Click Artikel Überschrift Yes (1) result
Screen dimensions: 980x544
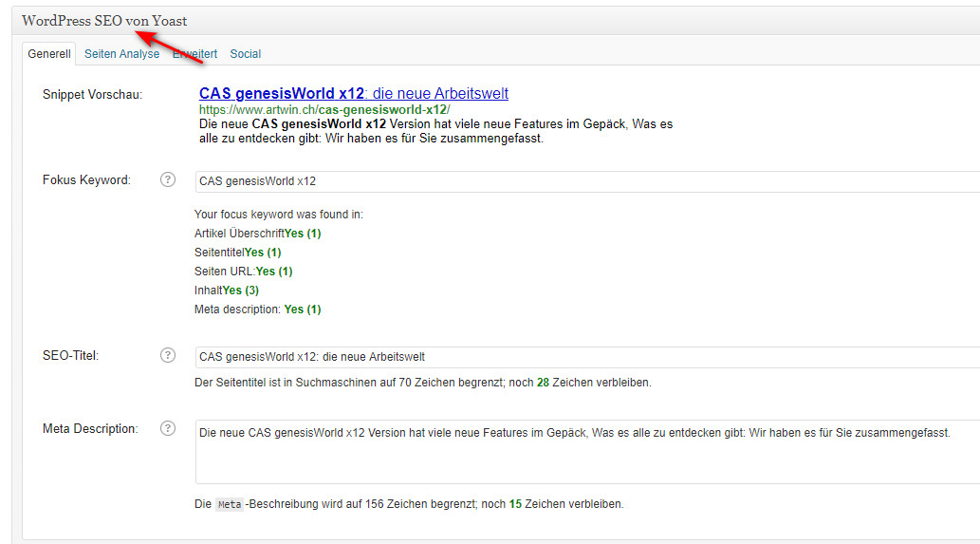[x=257, y=234]
